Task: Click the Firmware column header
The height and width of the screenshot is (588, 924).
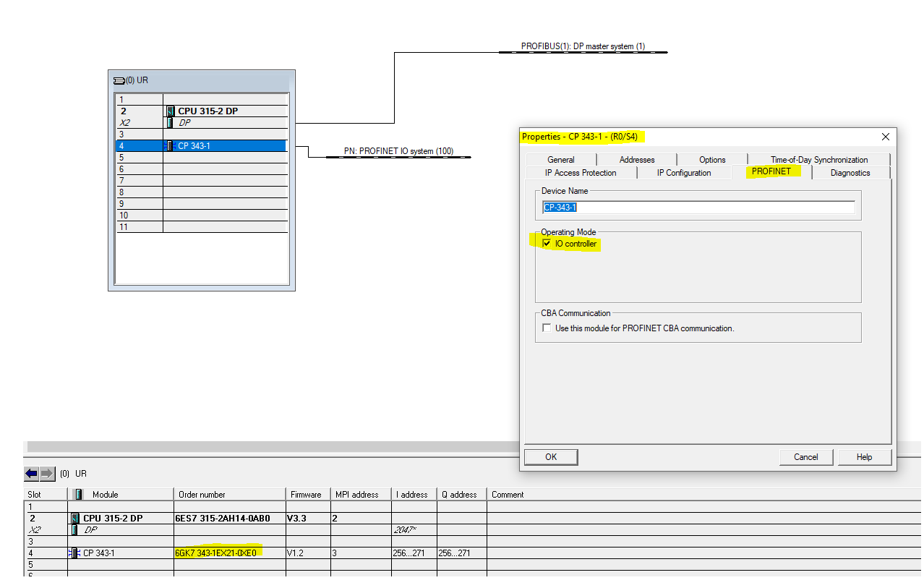Action: pyautogui.click(x=308, y=495)
